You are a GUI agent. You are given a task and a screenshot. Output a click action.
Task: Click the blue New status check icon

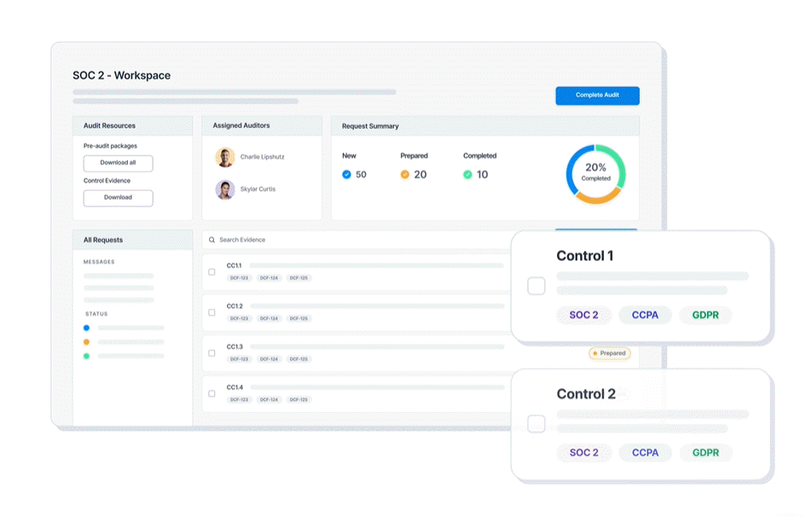point(346,175)
